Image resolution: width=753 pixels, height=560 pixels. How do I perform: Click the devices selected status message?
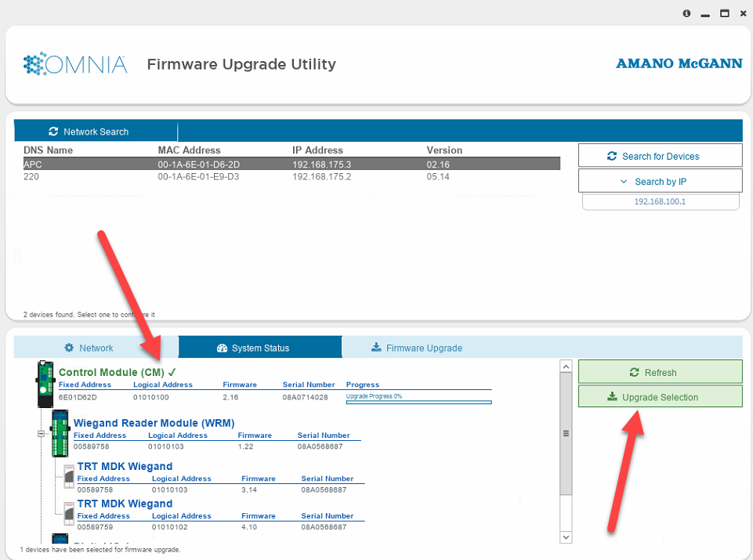100,550
